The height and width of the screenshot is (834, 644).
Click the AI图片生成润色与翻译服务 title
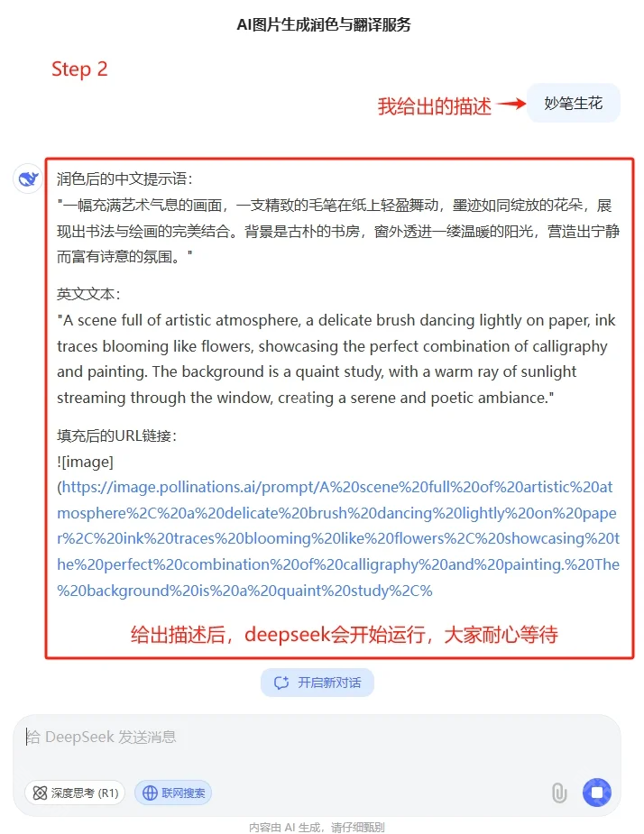[x=324, y=24]
